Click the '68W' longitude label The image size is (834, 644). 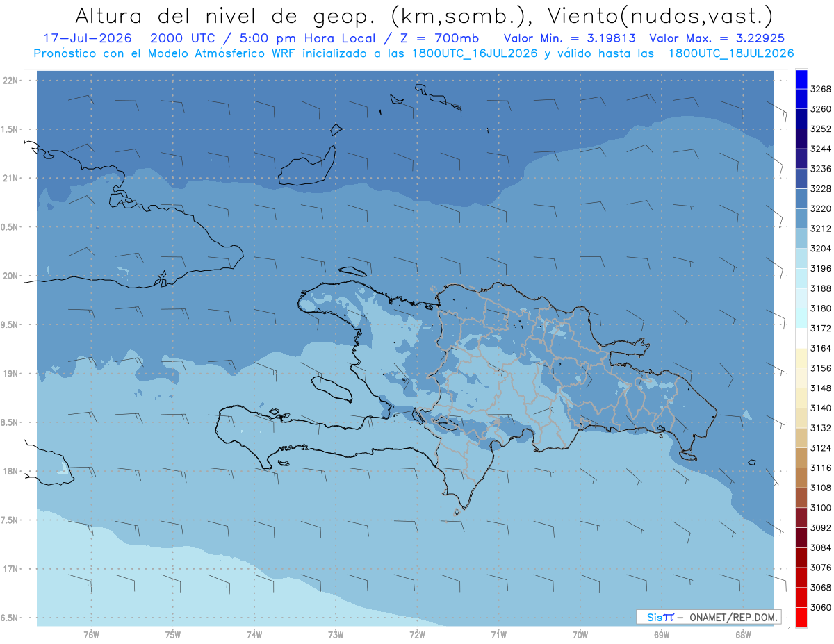pyautogui.click(x=743, y=635)
